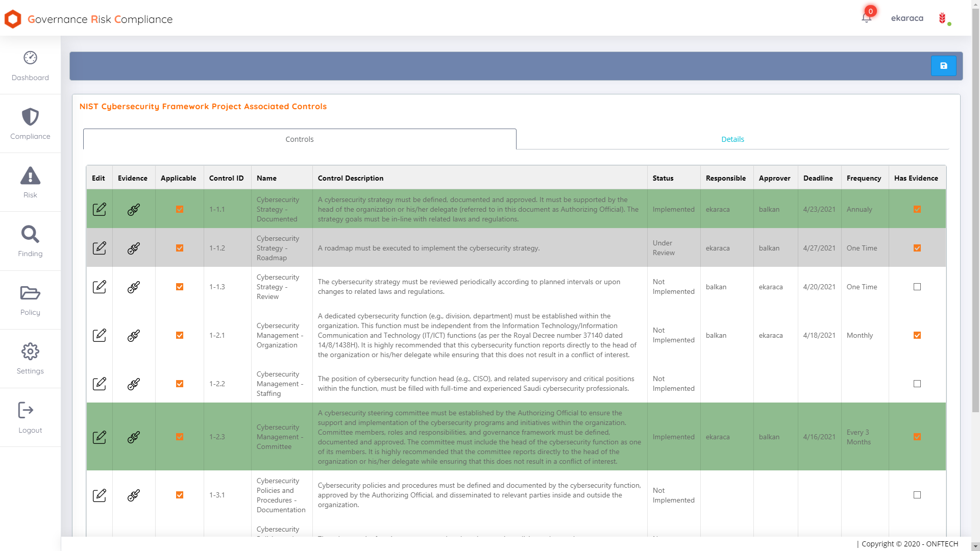
Task: Toggle Applicable checkbox for control 1-1.2
Action: tap(180, 248)
